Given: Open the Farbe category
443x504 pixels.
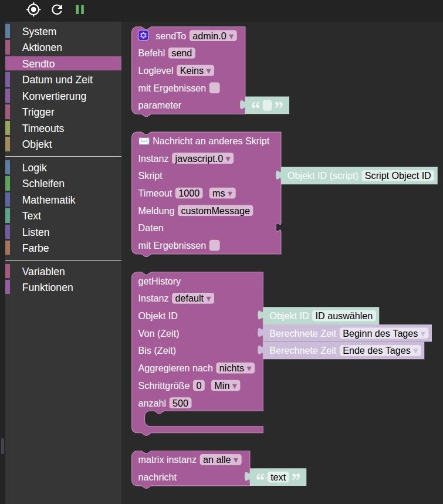Looking at the screenshot, I should pos(63,248).
